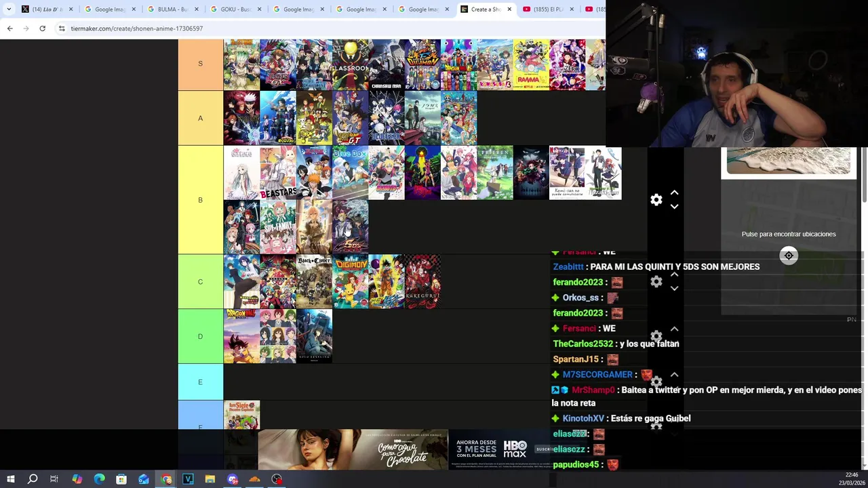Click the yellow B tier label
This screenshot has height=488, width=868.
click(200, 200)
